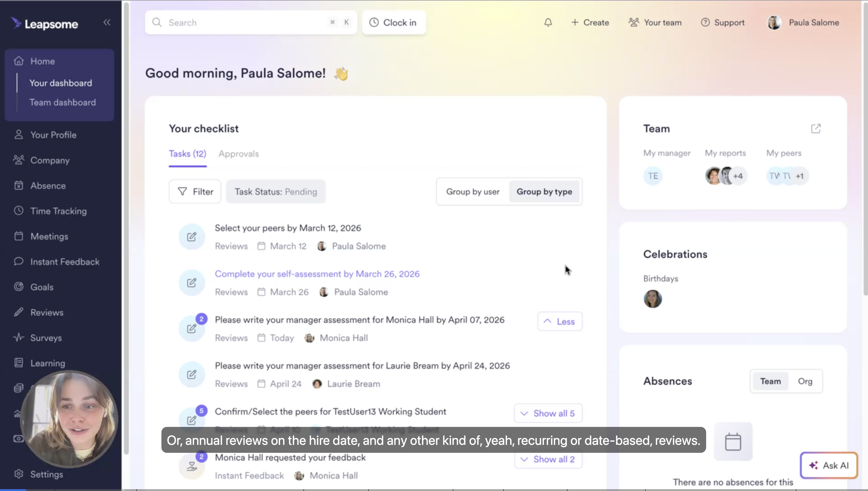Viewport: 868px width, 491px height.
Task: Click the Goals target icon in sidebar
Action: coord(19,287)
